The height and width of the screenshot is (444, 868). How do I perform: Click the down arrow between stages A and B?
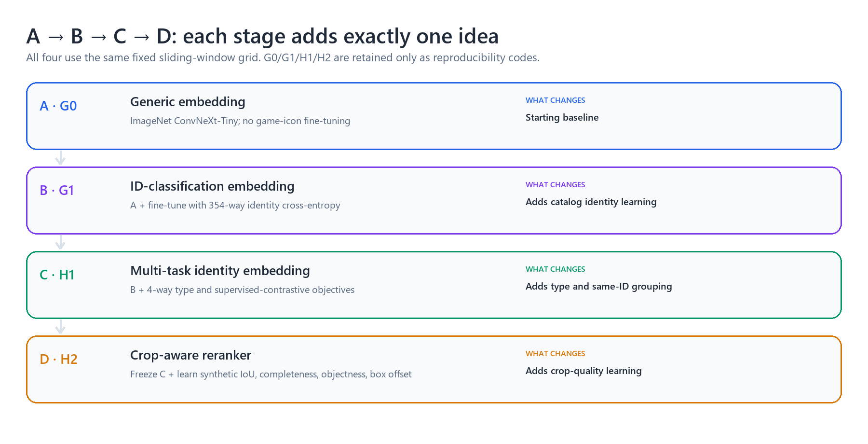coord(60,158)
